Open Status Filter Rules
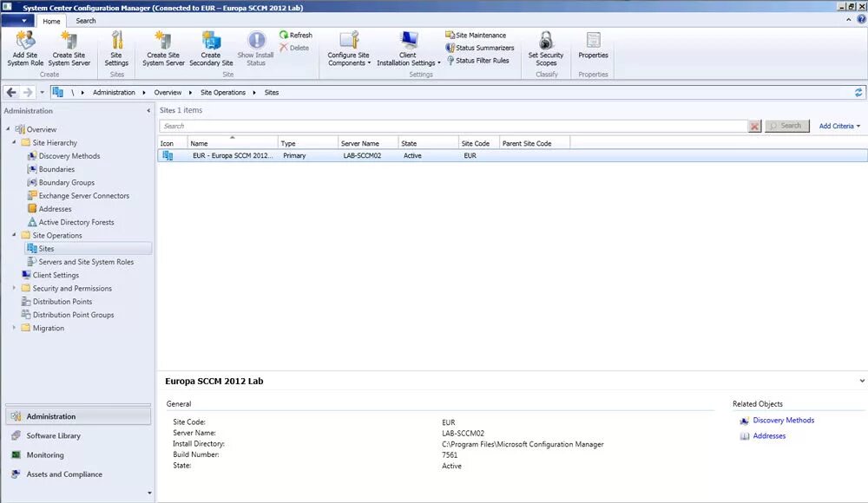Image resolution: width=868 pixels, height=503 pixels. point(477,61)
